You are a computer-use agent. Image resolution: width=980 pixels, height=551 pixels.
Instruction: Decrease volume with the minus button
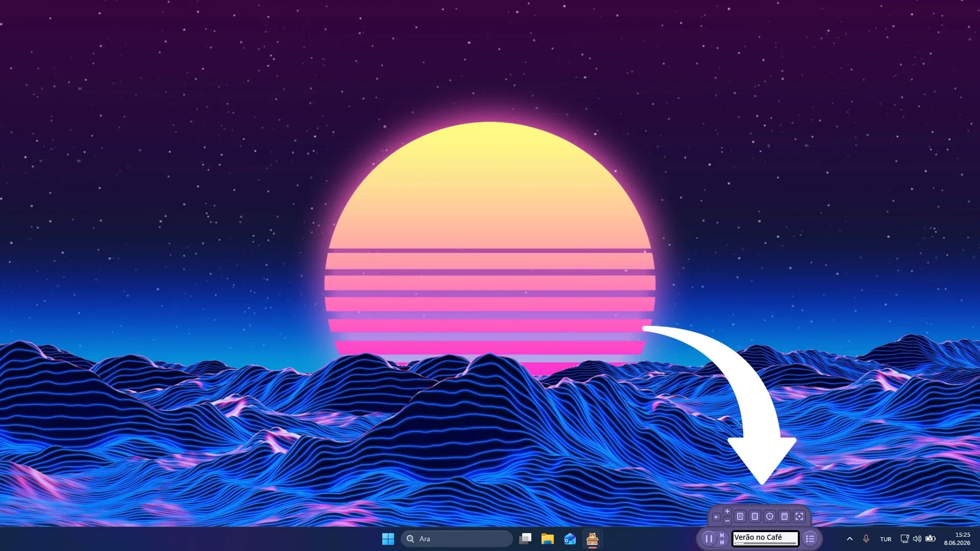pos(727,521)
